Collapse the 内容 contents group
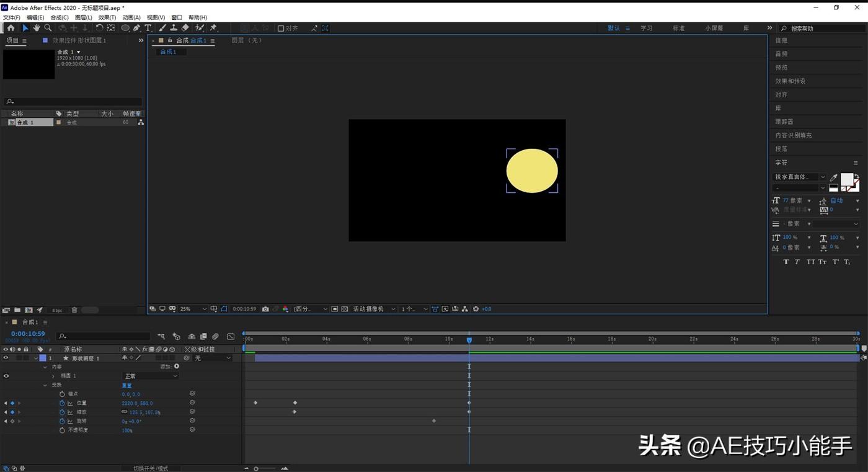This screenshot has width=868, height=472. pyautogui.click(x=45, y=367)
